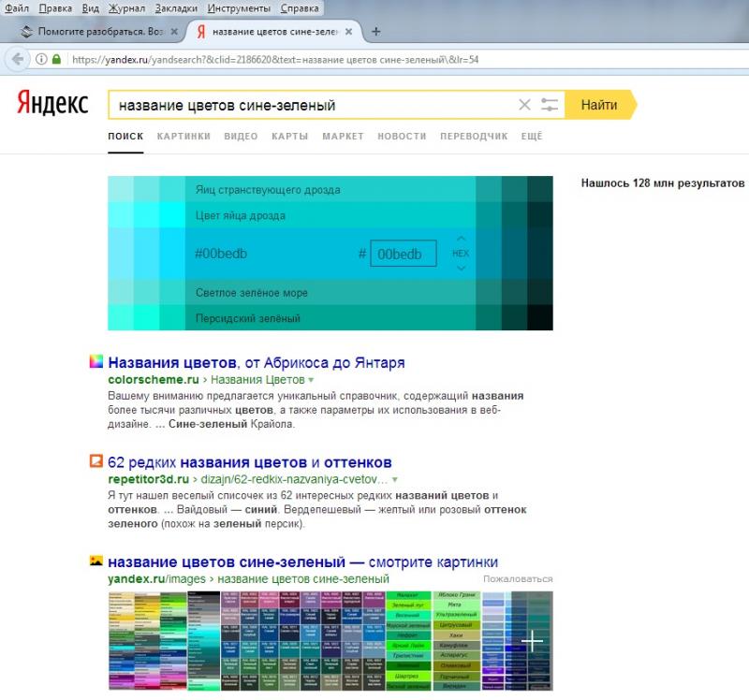
Task: Close the 'Помогите разобраться' tab
Action: (x=174, y=32)
